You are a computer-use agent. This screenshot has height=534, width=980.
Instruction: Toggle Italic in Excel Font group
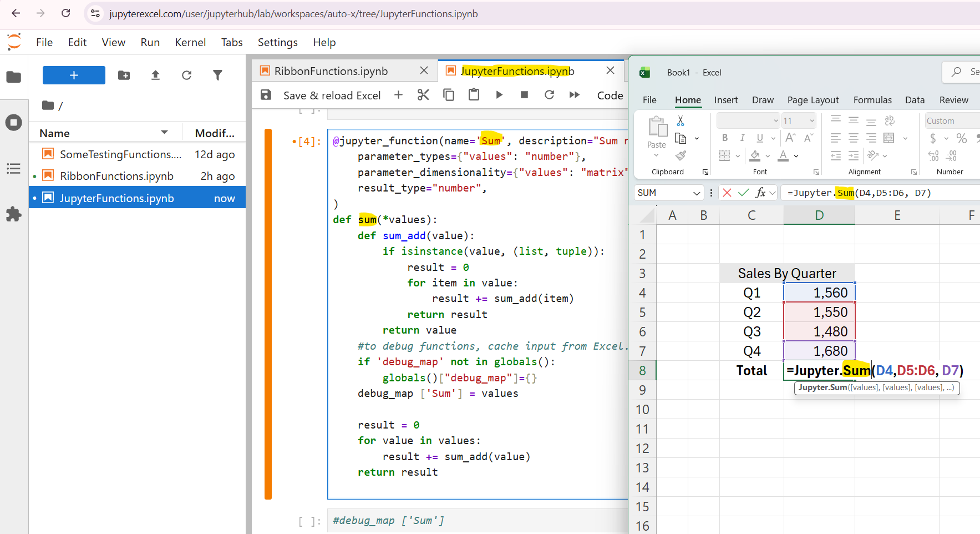pyautogui.click(x=742, y=138)
